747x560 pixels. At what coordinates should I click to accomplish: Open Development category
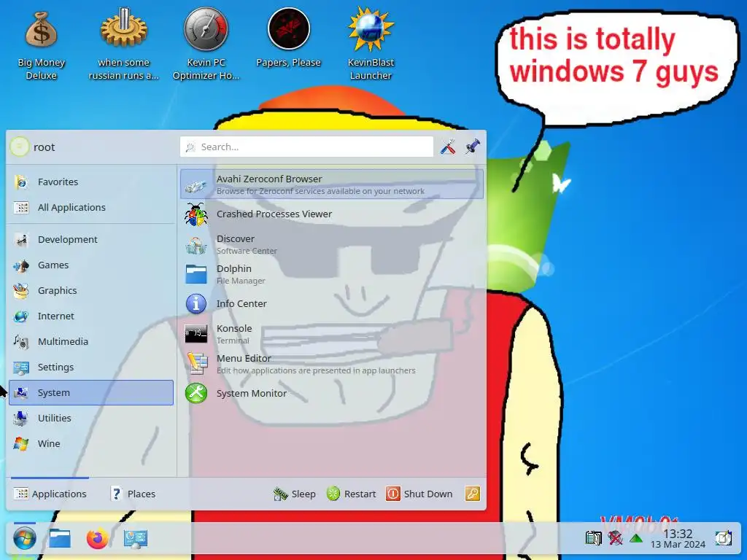(x=91, y=239)
